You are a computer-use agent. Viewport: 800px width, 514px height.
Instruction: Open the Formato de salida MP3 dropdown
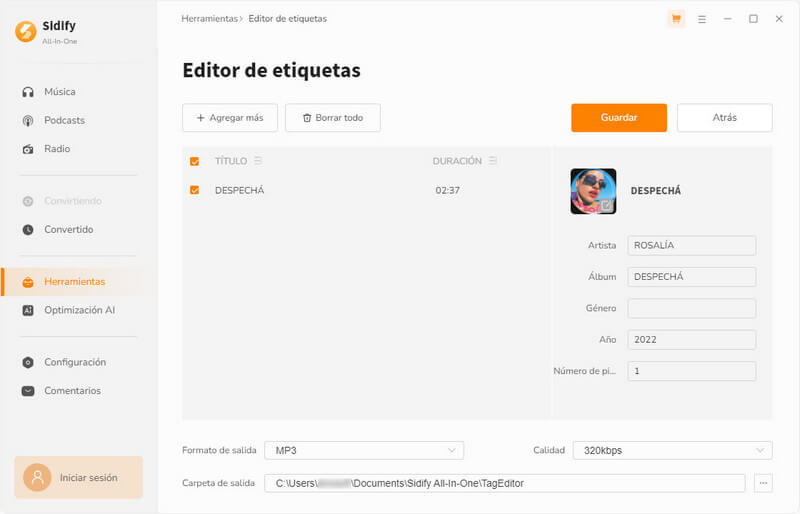[364, 450]
